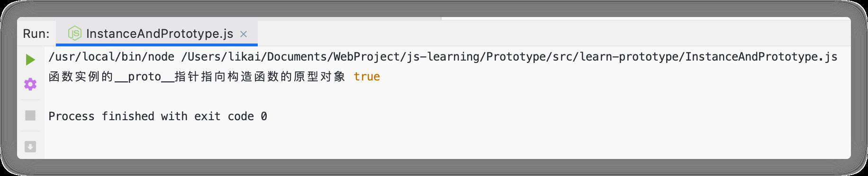Click the Process finished with exit code line
This screenshot has width=868, height=176.
tap(158, 116)
